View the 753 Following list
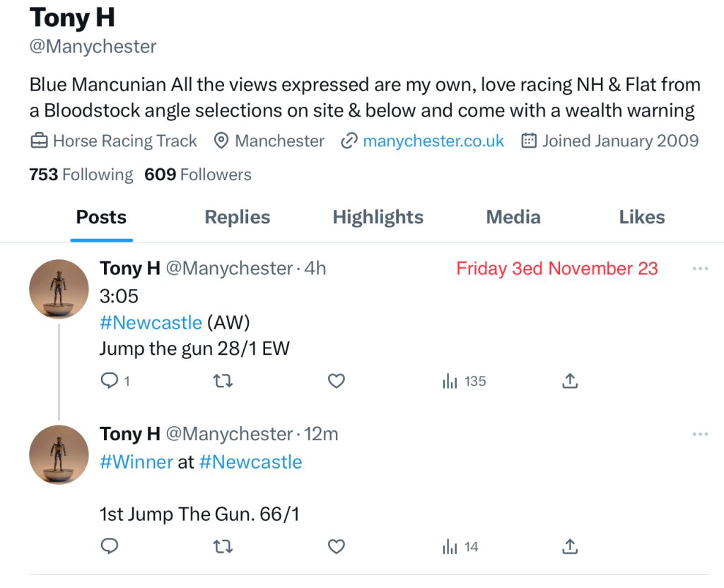 81,175
